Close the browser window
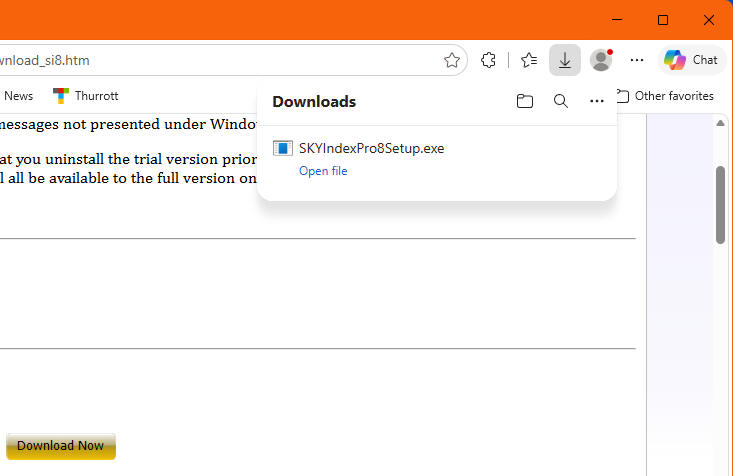 (x=709, y=20)
